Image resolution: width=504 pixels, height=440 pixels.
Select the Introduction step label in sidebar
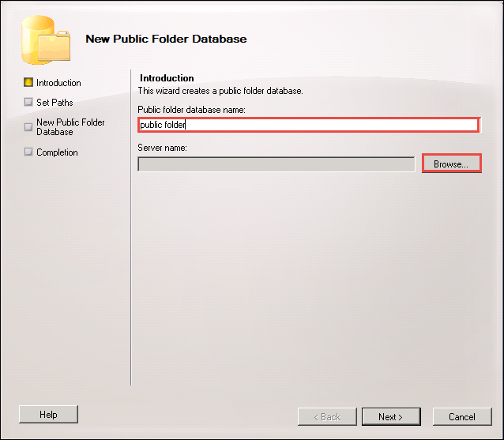tap(58, 83)
